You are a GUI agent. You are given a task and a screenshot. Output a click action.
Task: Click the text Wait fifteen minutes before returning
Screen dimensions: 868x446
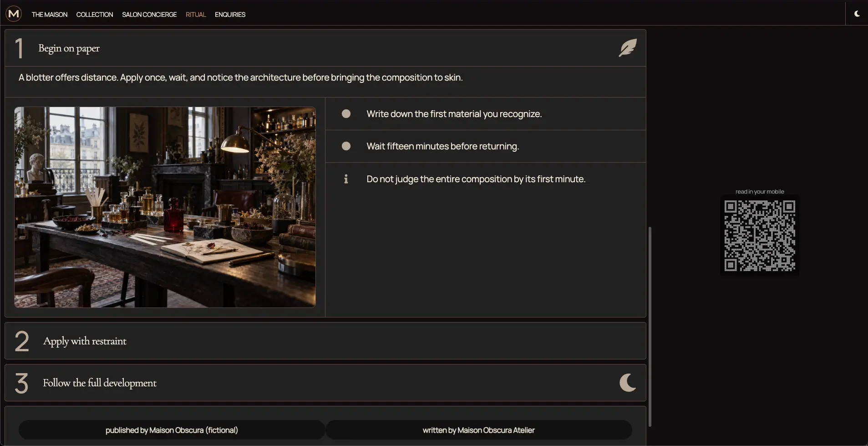pos(442,146)
